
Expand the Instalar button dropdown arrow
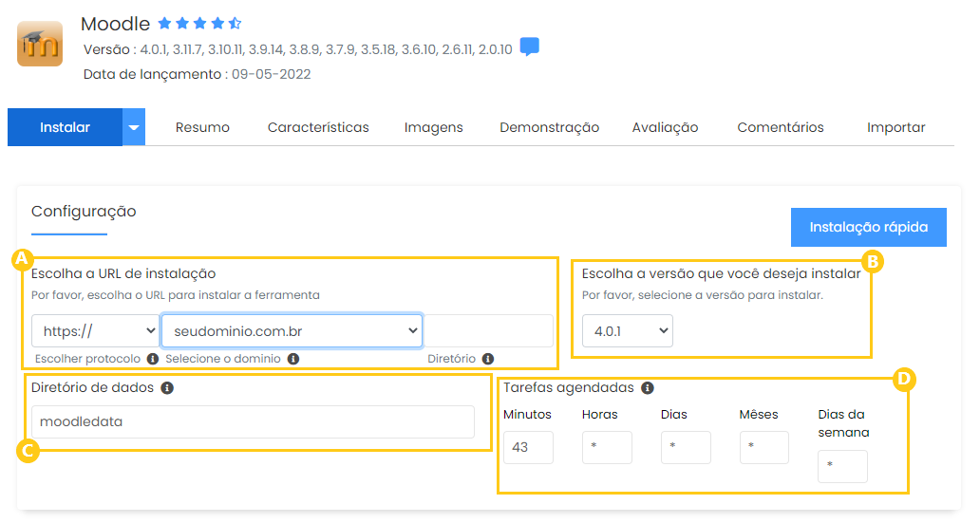point(134,127)
